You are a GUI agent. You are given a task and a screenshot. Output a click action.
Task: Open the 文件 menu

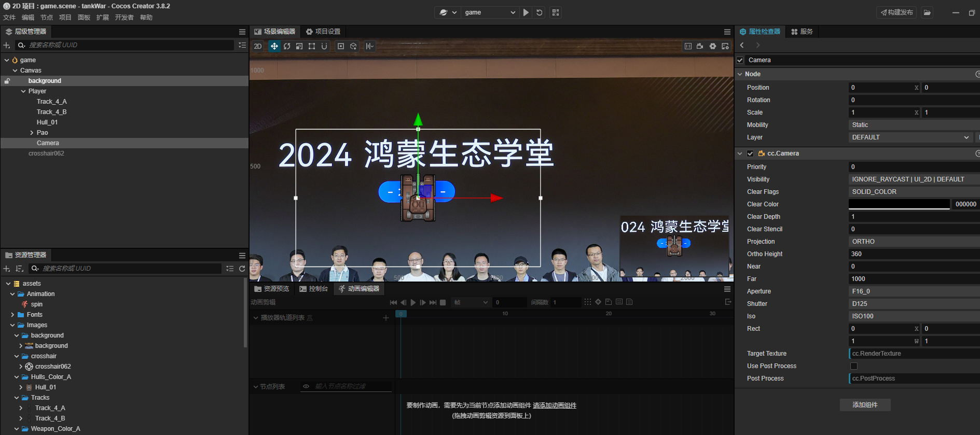[9, 18]
